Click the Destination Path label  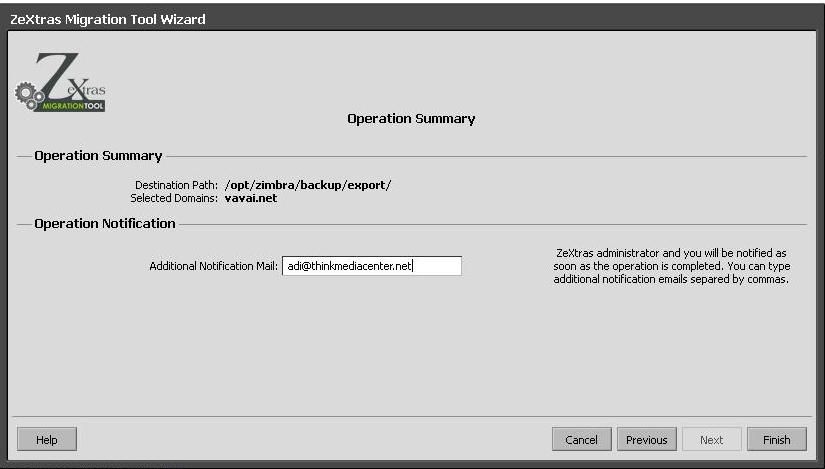click(x=176, y=186)
